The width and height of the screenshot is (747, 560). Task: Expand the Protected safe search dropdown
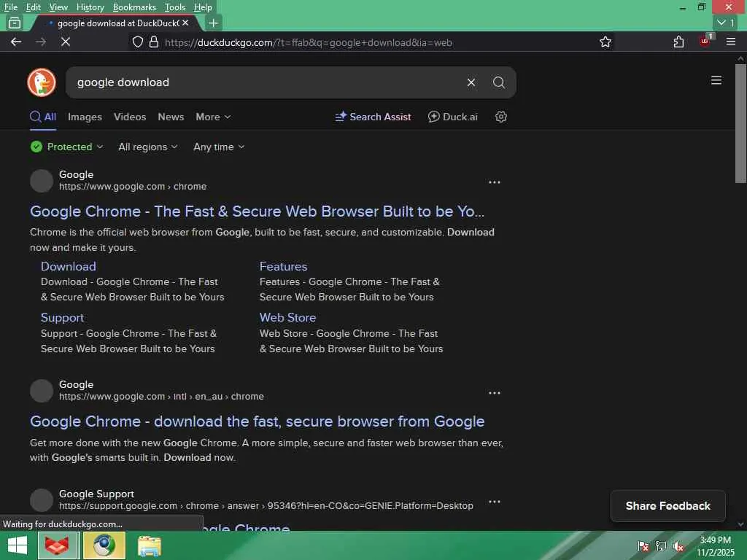[66, 147]
